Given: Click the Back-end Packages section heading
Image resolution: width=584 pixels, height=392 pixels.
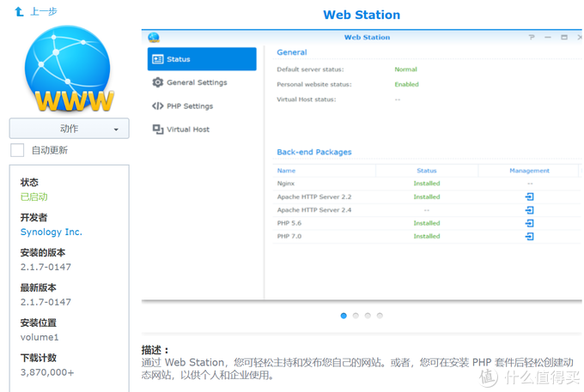Looking at the screenshot, I should (x=314, y=152).
